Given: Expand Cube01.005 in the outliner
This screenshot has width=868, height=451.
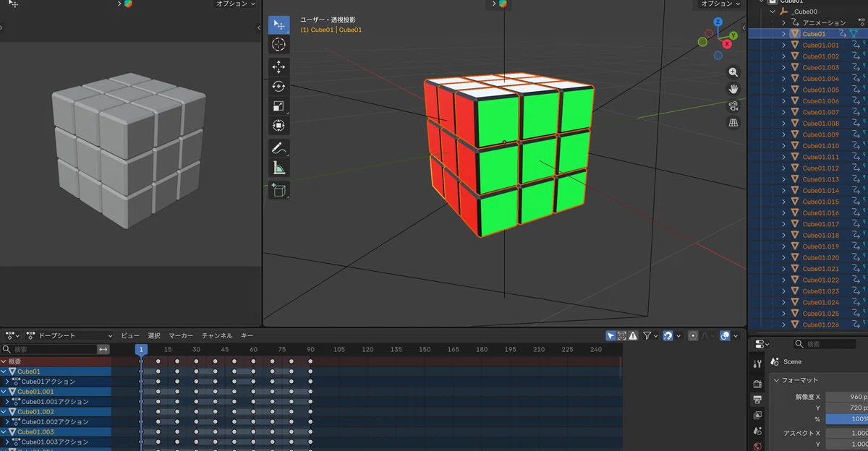Looking at the screenshot, I should (x=783, y=90).
